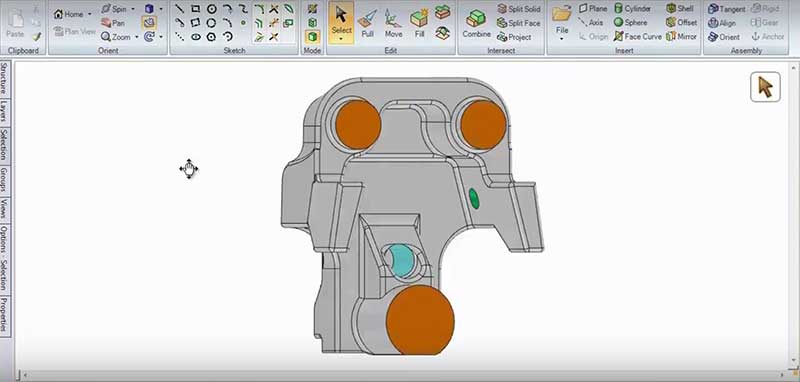Viewport: 800px width, 382px height.
Task: Select the Pull tool
Action: [x=367, y=23]
